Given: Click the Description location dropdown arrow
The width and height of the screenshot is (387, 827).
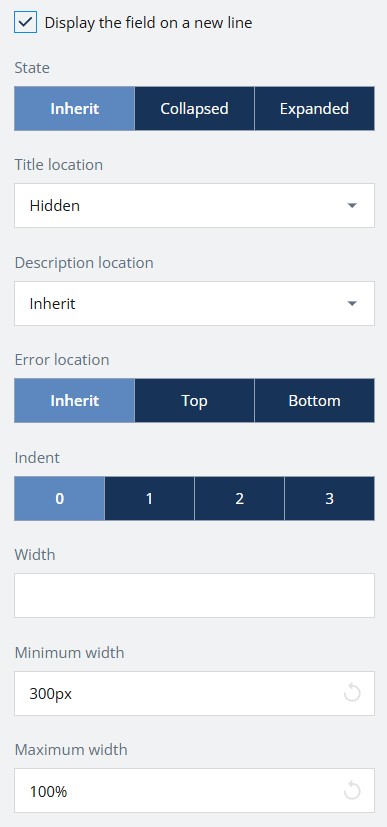Looking at the screenshot, I should pos(352,303).
